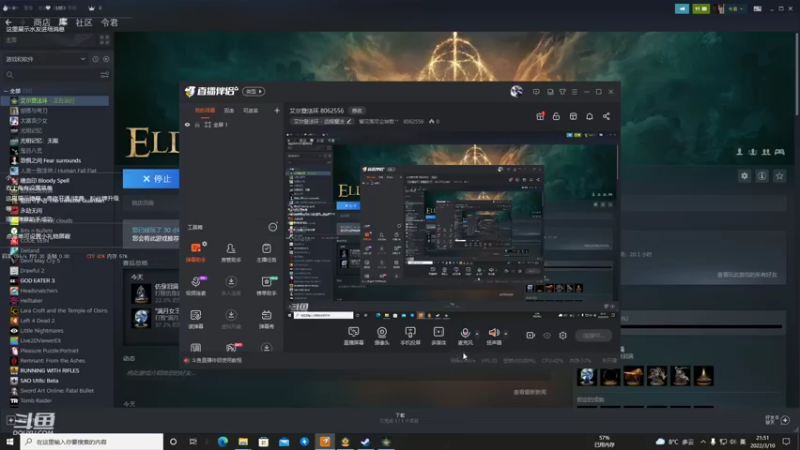The image size is (800, 450).
Task: Open the 主播任务 streamer tasks tool
Action: 266,253
